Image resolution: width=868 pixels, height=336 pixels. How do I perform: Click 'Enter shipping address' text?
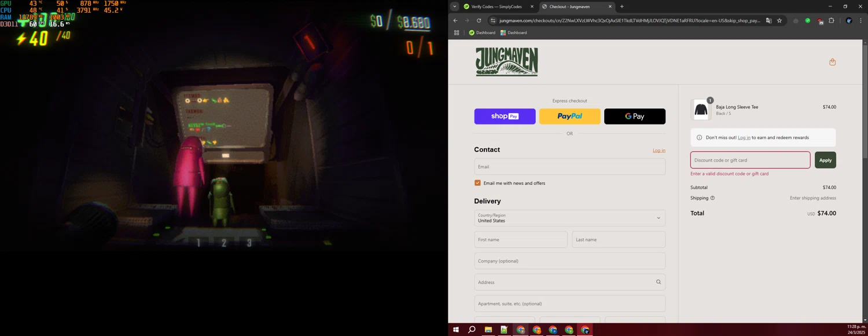click(x=812, y=198)
